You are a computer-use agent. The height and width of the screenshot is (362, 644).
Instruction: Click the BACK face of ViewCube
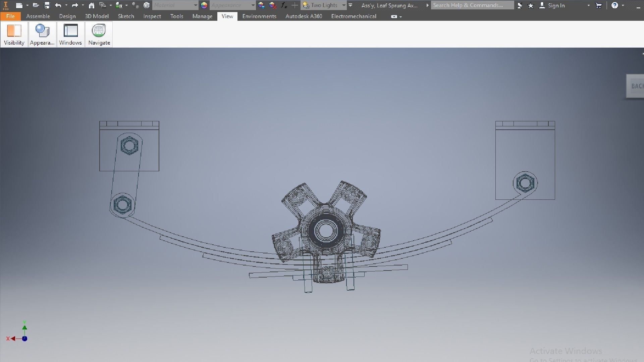pyautogui.click(x=636, y=86)
